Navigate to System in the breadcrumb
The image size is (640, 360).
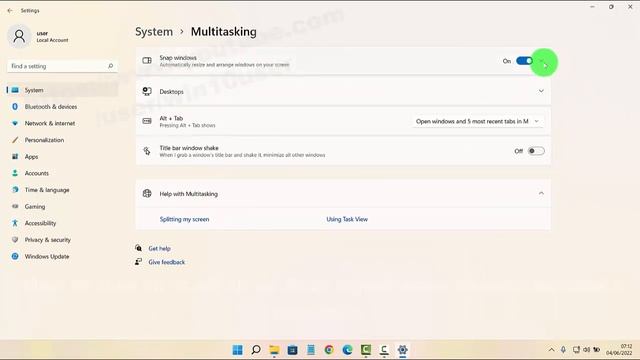tap(154, 32)
